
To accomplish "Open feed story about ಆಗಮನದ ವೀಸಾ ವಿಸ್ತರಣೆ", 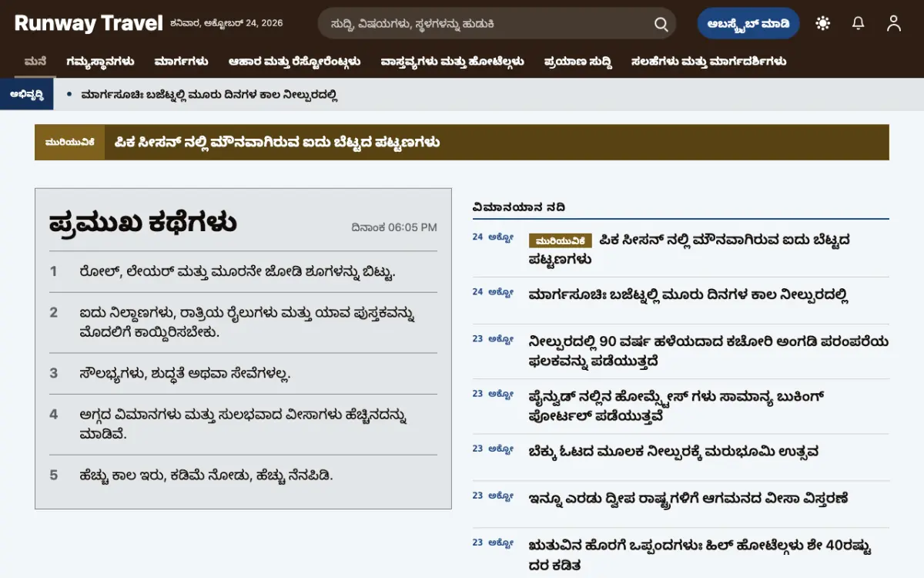I will click(x=688, y=499).
